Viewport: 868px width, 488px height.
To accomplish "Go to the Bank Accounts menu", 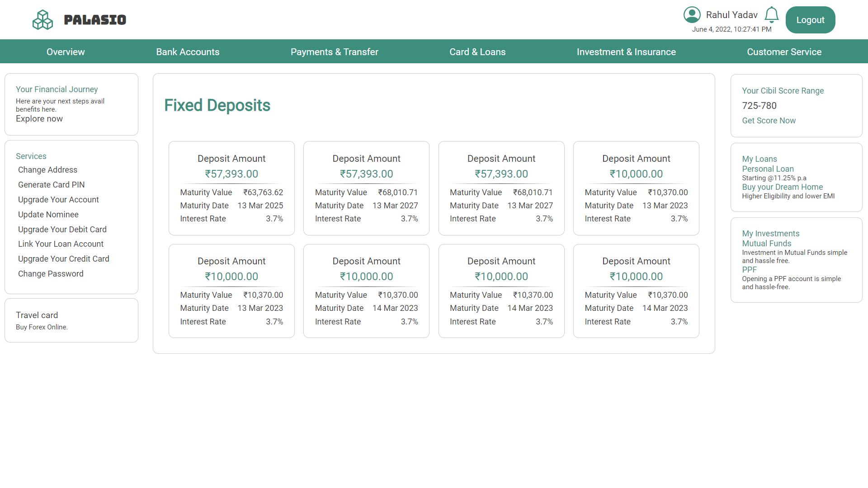I will coord(188,52).
